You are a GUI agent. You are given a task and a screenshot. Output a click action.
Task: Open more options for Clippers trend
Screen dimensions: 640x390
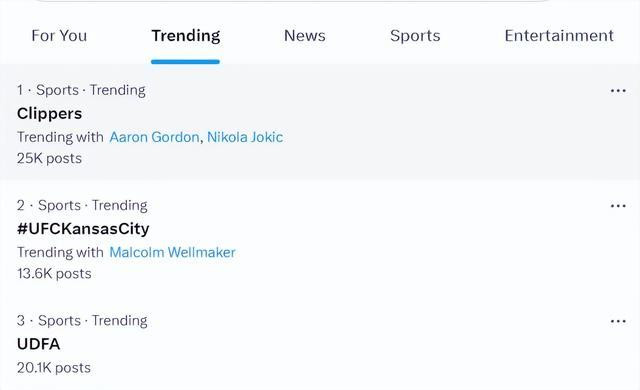pyautogui.click(x=618, y=91)
